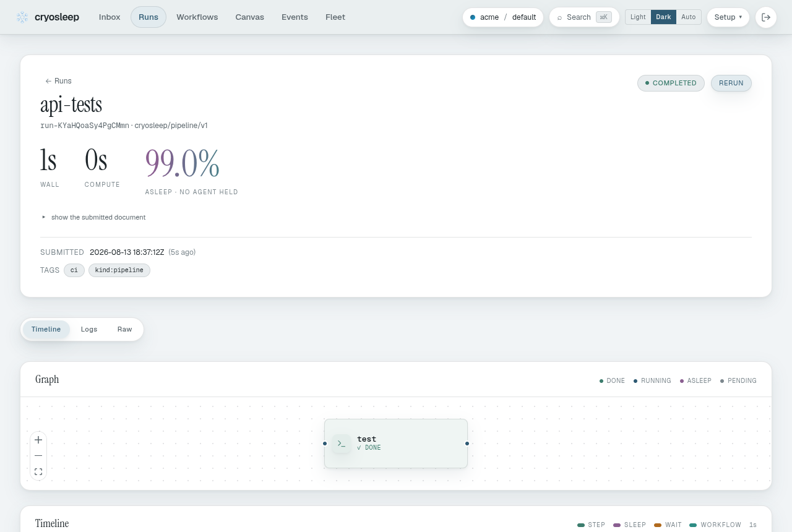The image size is (792, 532).
Task: Click the (5s ago) relative time text
Action: pos(182,252)
